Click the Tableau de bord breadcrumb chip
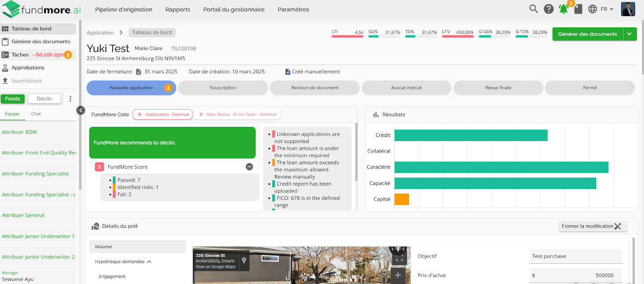This screenshot has width=644, height=284. (x=152, y=33)
